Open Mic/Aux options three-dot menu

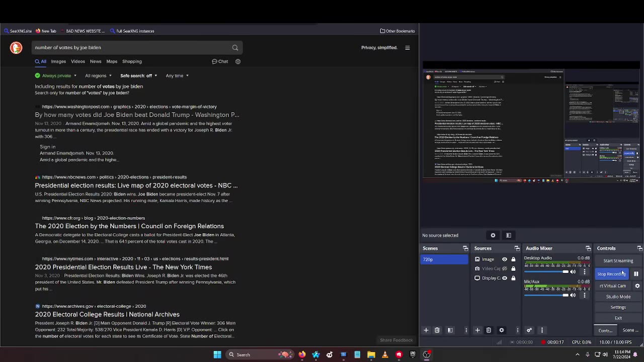point(584,296)
